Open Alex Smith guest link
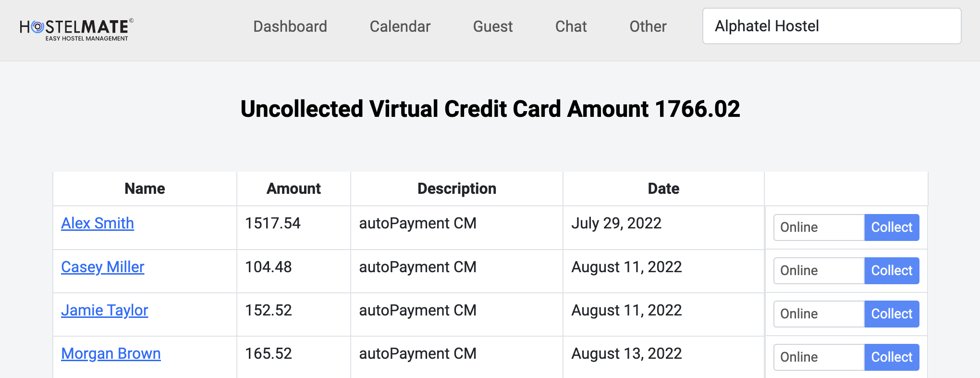Image resolution: width=980 pixels, height=378 pixels. point(98,223)
